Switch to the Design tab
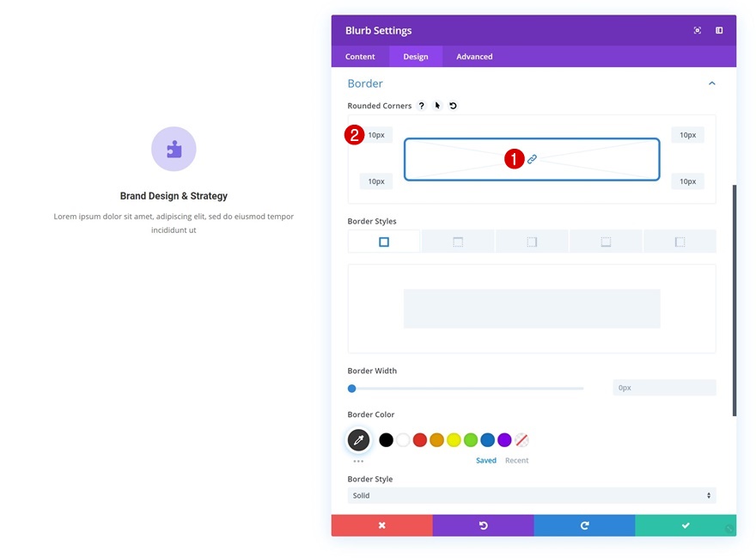Image resolution: width=756 pixels, height=558 pixels. (x=416, y=57)
